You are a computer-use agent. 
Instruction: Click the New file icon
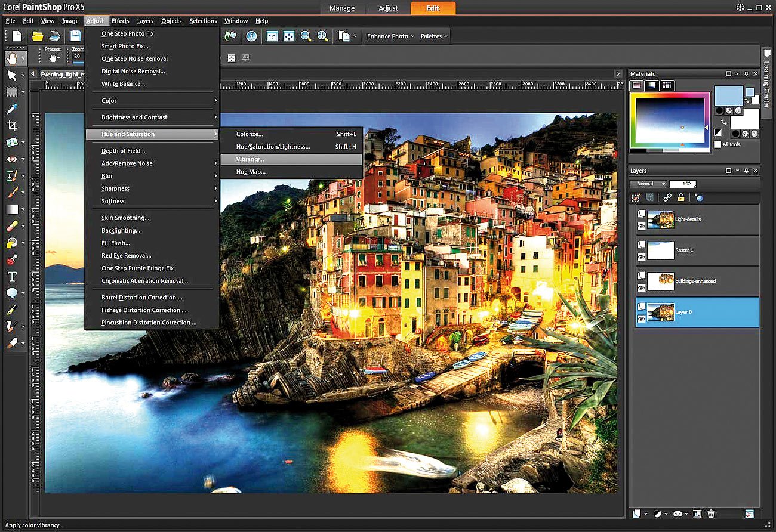17,36
